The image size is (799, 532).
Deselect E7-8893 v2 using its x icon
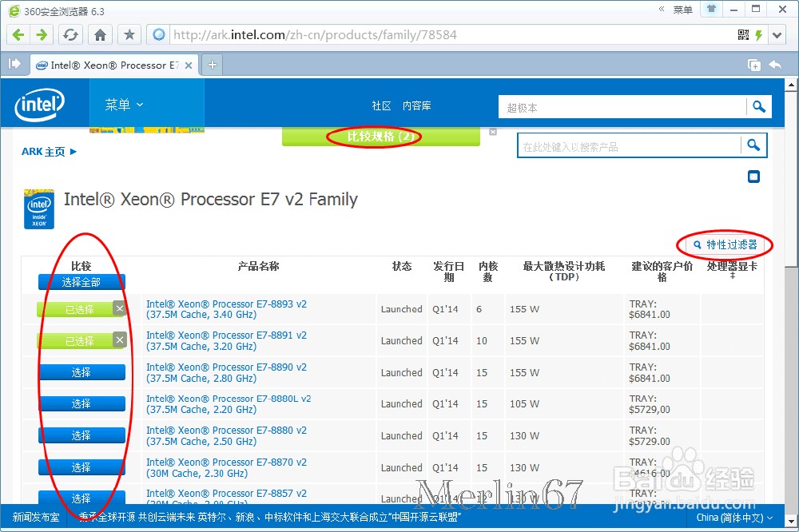(x=119, y=308)
